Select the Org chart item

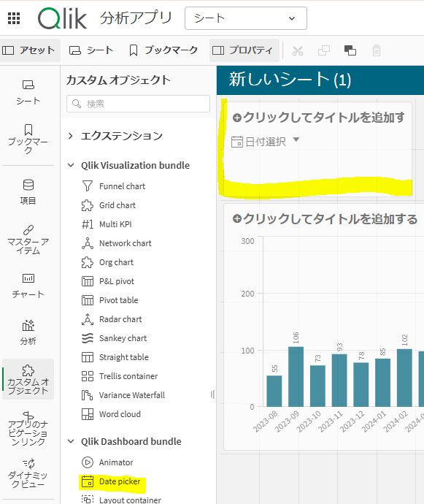point(107,262)
